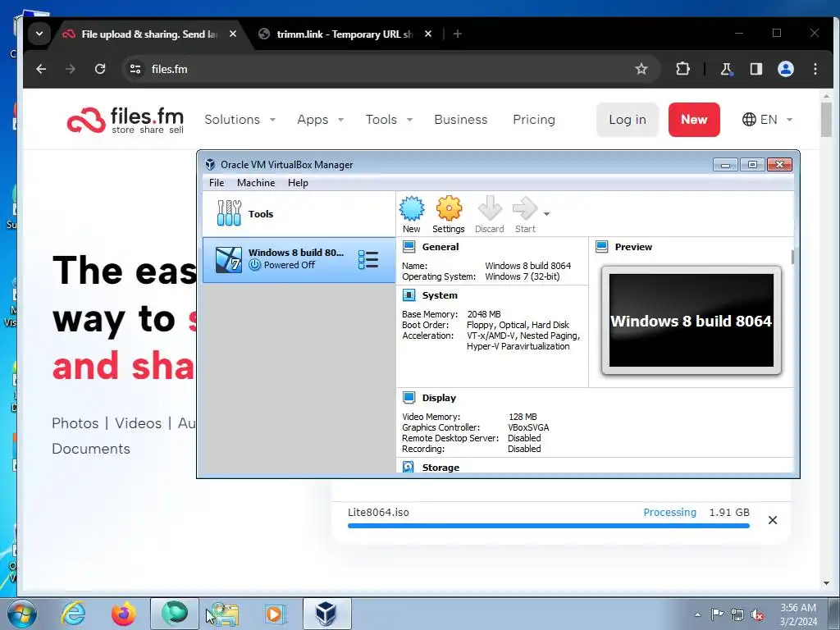840x630 pixels.
Task: Click the Storage section header
Action: pos(441,467)
